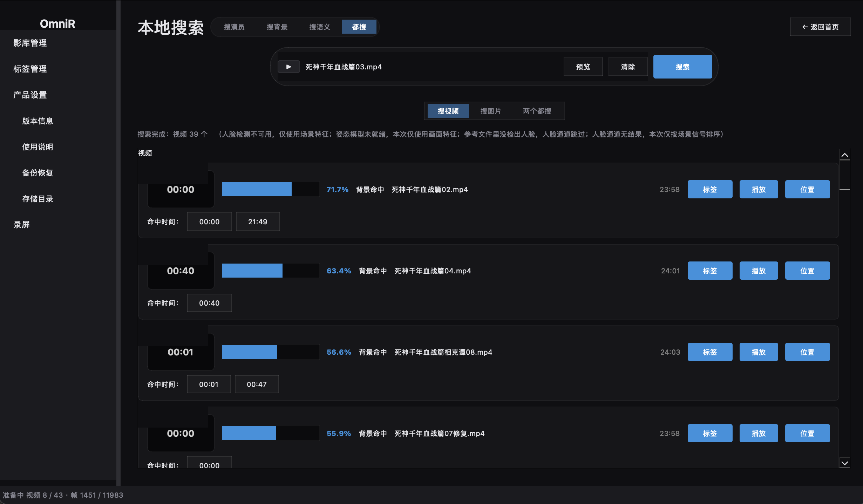Click the 56.6% match score bar
Screen dimensions: 863x504
[271, 352]
